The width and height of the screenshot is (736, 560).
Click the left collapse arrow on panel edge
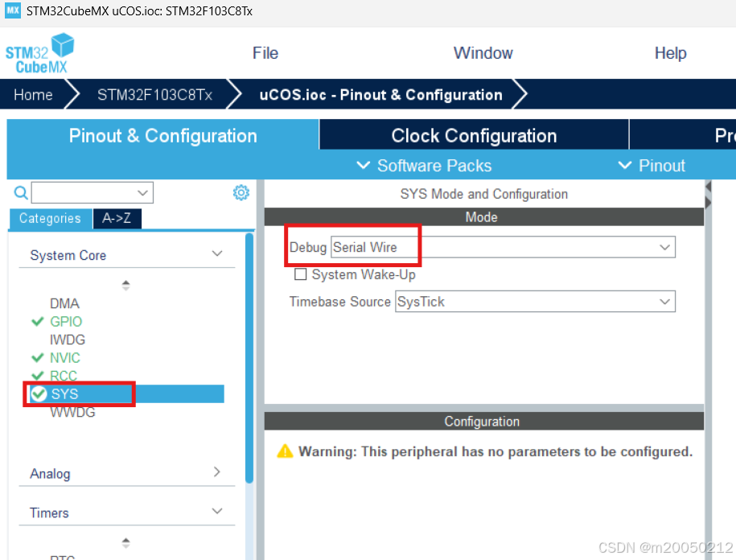point(709,187)
